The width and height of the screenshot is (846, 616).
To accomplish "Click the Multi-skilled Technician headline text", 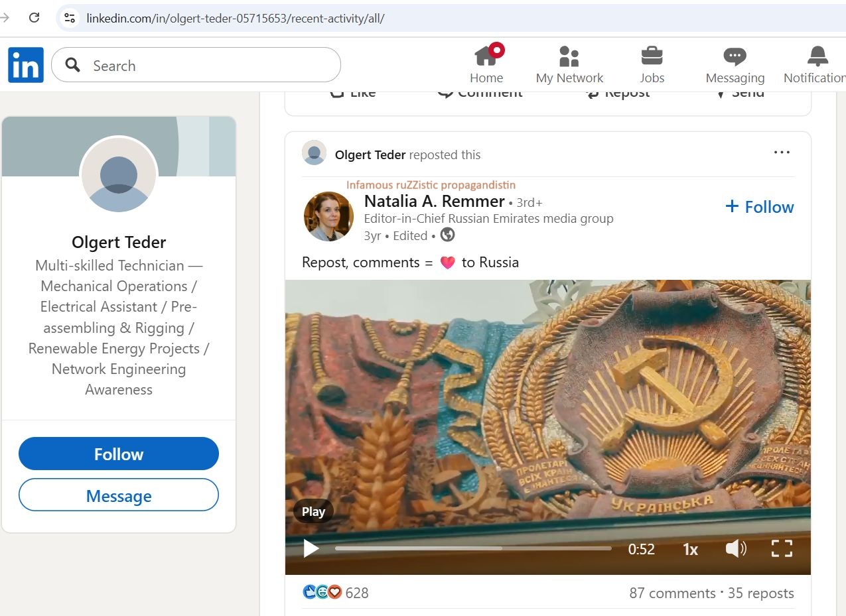I will tap(119, 328).
